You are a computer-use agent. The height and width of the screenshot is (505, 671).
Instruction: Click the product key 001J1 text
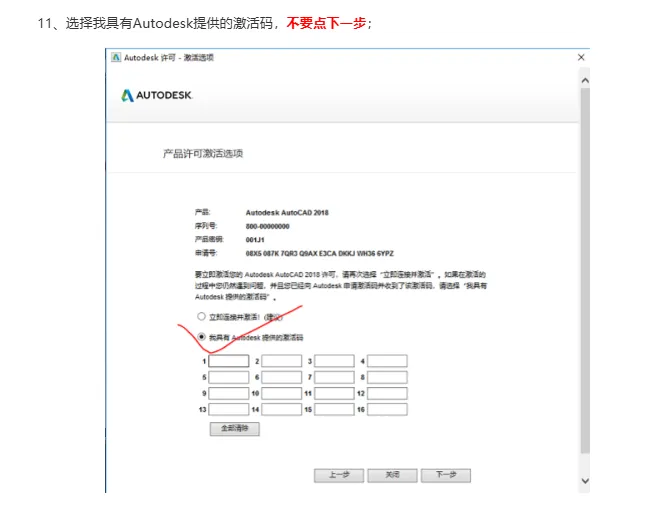(255, 240)
